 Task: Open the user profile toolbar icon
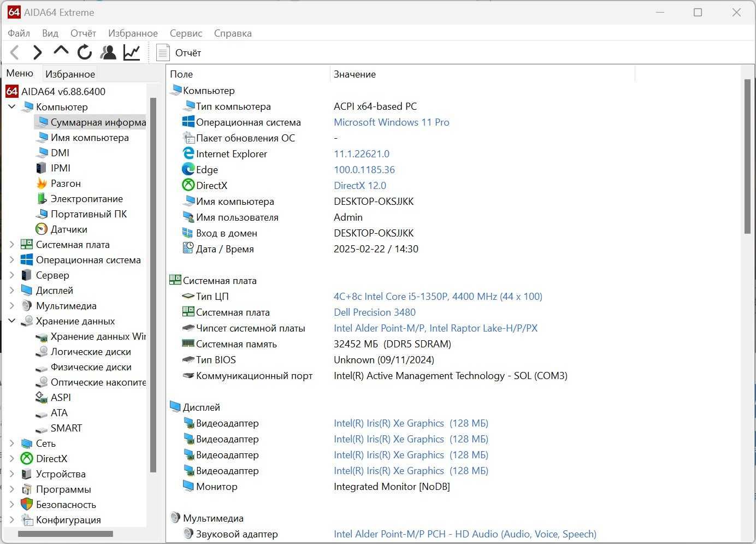108,52
